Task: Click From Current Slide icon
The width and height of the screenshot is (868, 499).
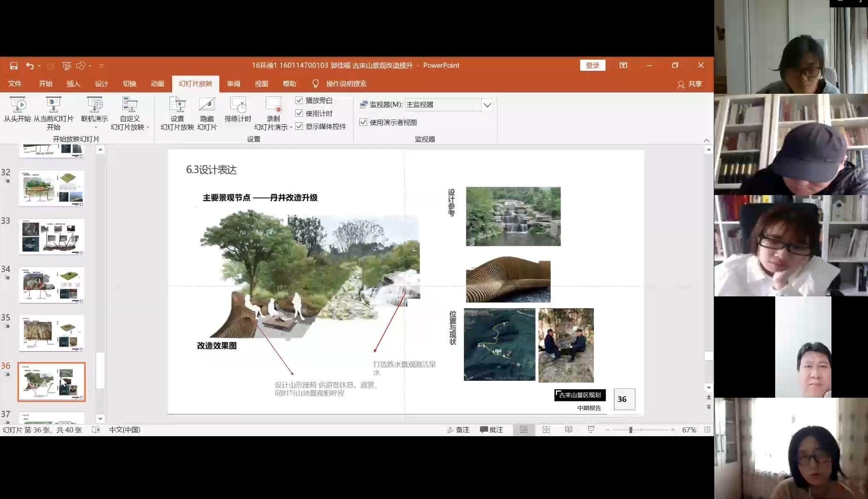Action: (53, 105)
